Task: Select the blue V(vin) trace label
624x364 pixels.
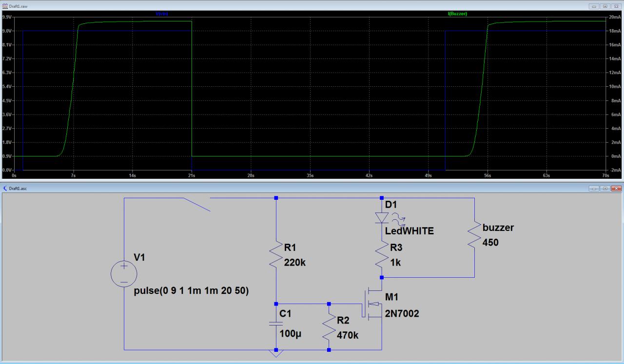Action: pos(161,14)
